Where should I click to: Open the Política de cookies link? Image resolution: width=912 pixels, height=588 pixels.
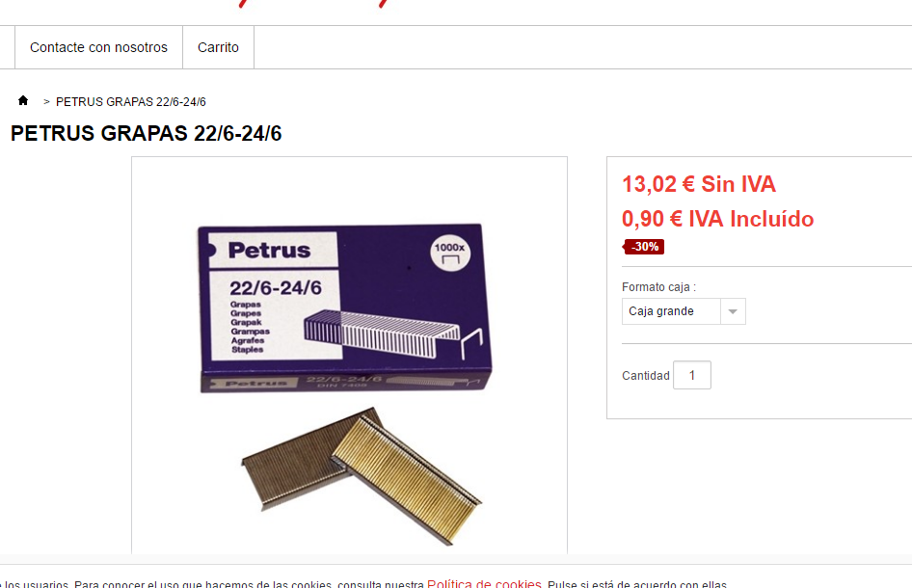pos(484,583)
